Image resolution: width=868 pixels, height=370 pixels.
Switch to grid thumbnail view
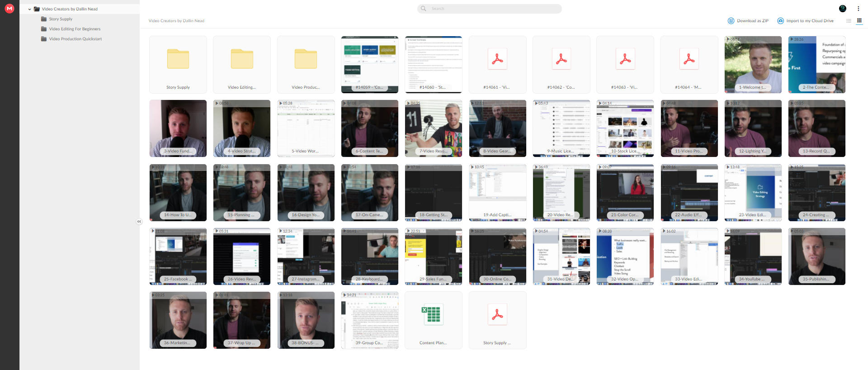(x=859, y=21)
